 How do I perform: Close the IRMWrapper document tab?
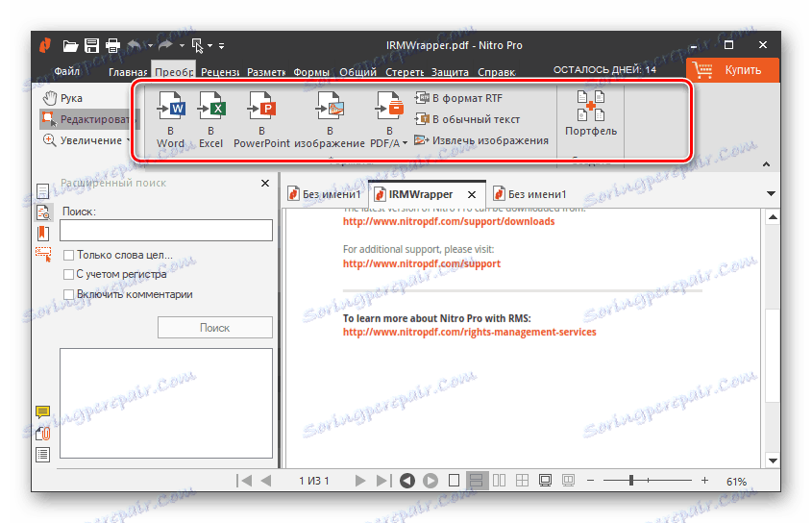click(x=472, y=195)
